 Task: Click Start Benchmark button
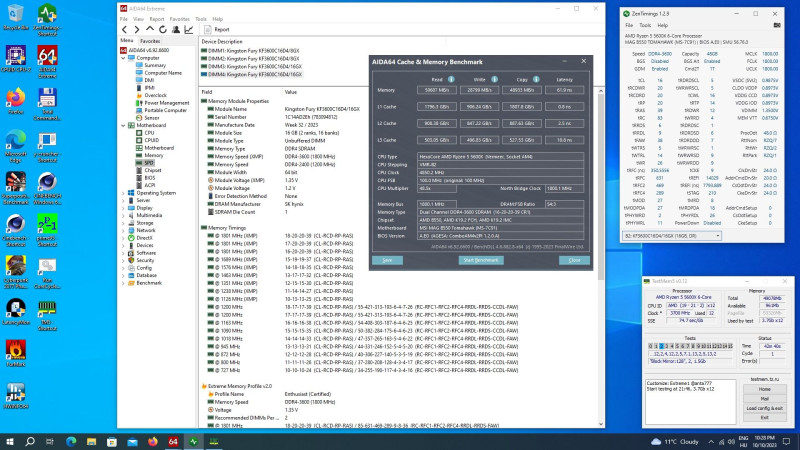481,260
